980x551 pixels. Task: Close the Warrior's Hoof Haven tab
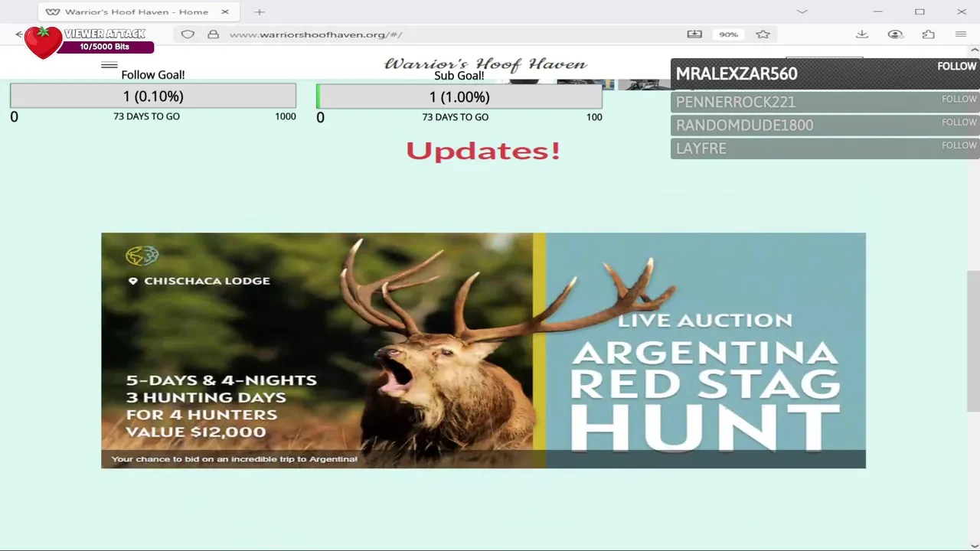[x=225, y=11]
